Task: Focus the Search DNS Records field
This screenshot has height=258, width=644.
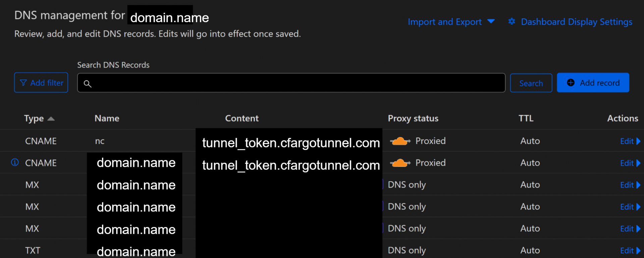Action: coord(291,83)
